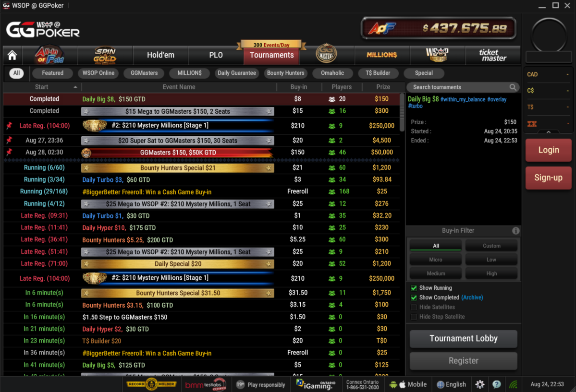The height and width of the screenshot is (392, 576).
Task: Select the Custom buy-in filter
Action: 491,246
